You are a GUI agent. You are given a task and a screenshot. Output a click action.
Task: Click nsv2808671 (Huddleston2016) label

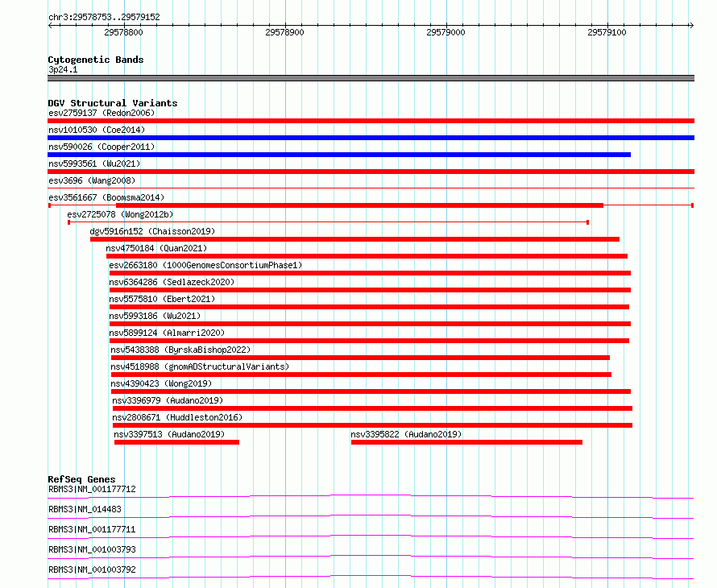[x=177, y=417]
